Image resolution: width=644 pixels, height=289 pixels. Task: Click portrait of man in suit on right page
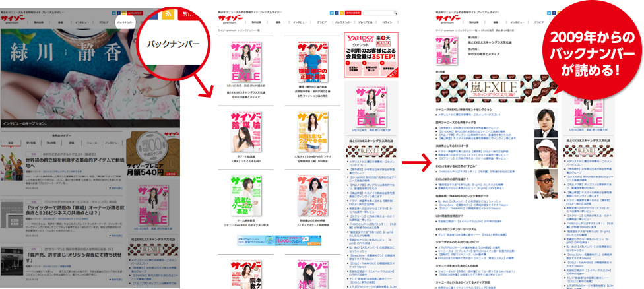pyautogui.click(x=546, y=122)
